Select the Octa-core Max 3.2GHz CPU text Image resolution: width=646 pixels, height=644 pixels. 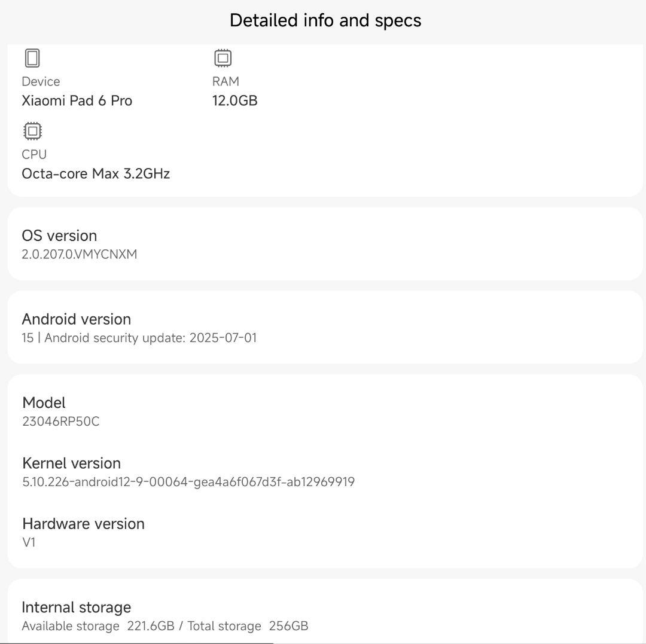tap(96, 173)
